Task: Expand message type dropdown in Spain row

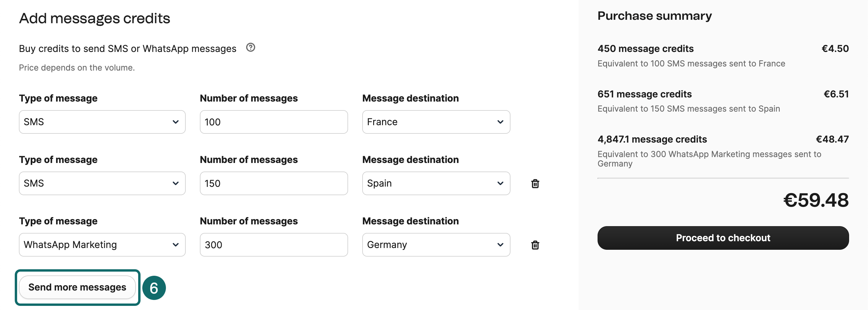Action: pos(102,183)
